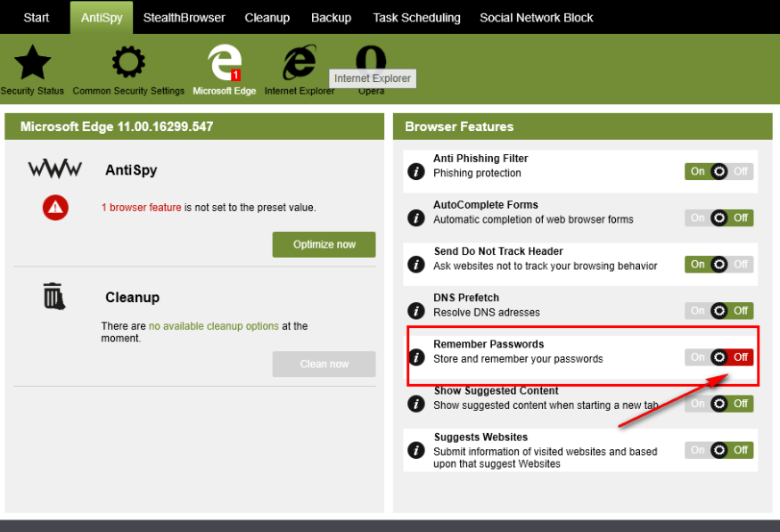The width and height of the screenshot is (780, 532).
Task: Click the AntiSpy red warning icon
Action: tap(55, 208)
